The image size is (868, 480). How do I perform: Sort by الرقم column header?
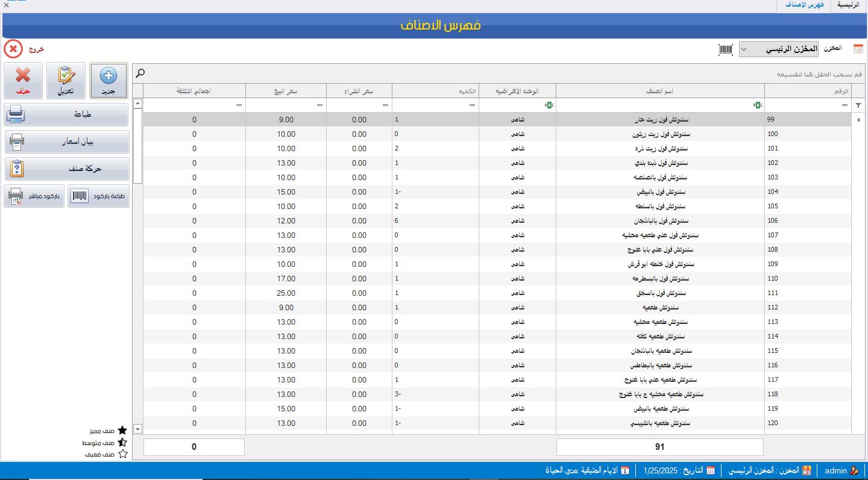pos(808,91)
